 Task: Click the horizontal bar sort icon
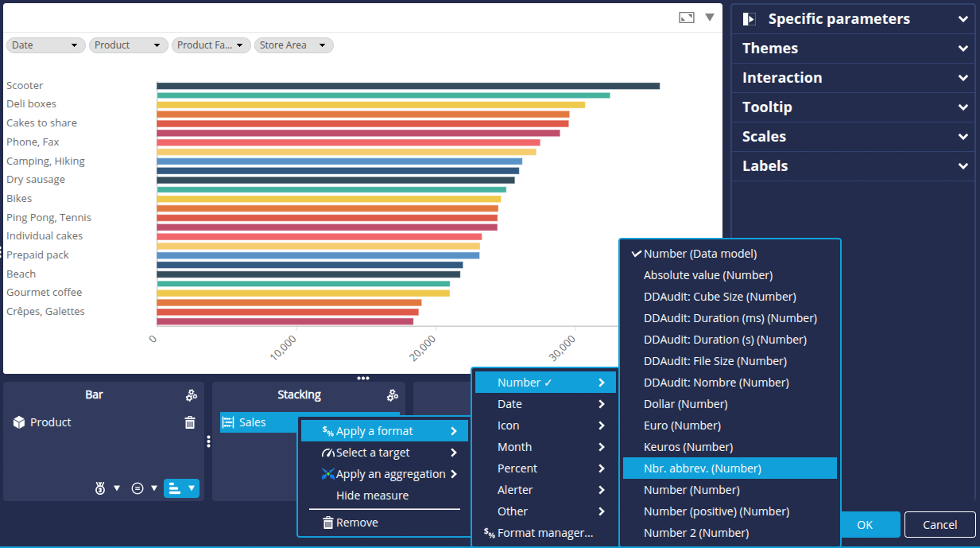(175, 488)
